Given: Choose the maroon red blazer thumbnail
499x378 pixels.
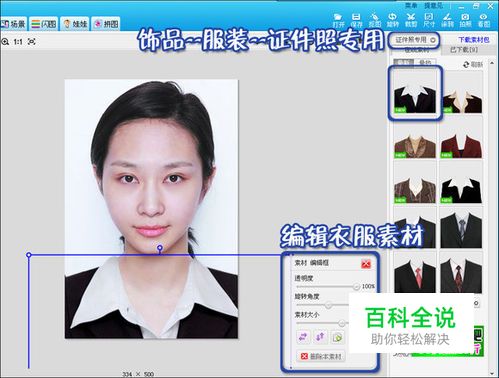Looking at the screenshot, I should point(461,138).
